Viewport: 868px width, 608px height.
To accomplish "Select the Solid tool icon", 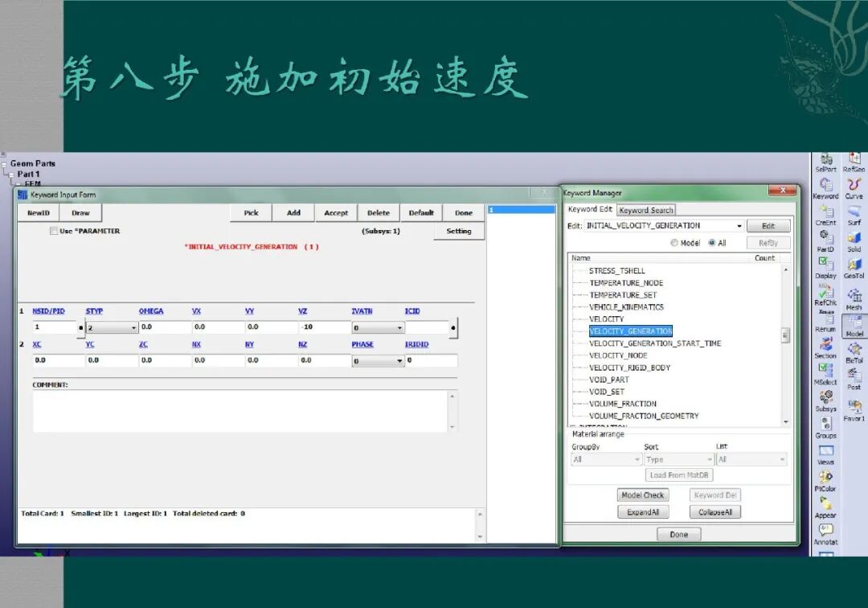I will [854, 241].
